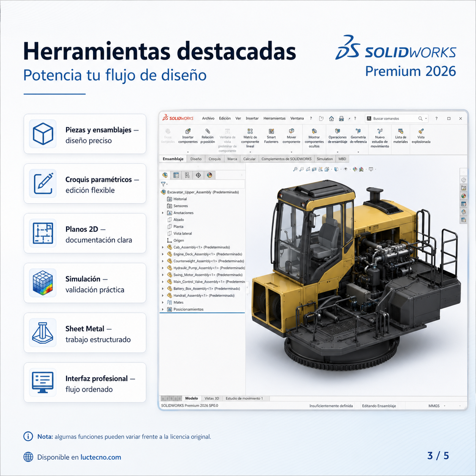Viewport: 476px width, 476px height.
Task: Select Origen in feature tree
Action: pyautogui.click(x=175, y=240)
